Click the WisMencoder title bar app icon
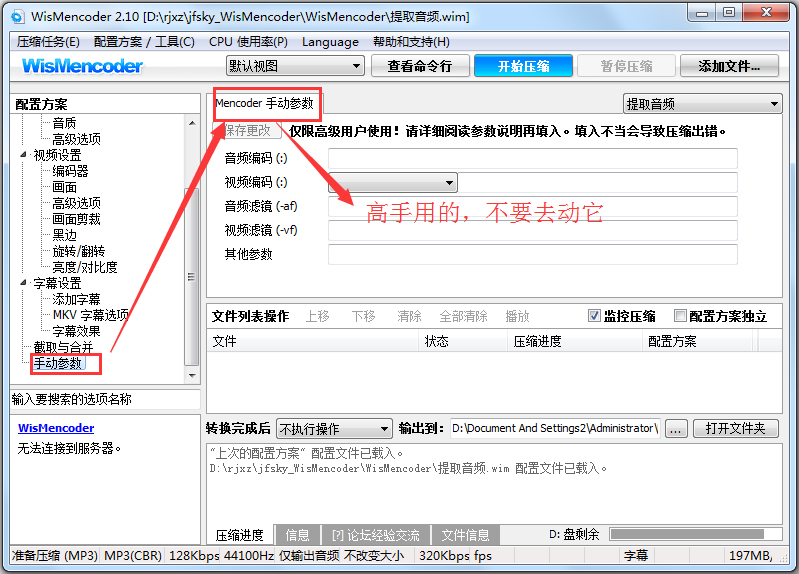This screenshot has width=799, height=574. (x=17, y=16)
